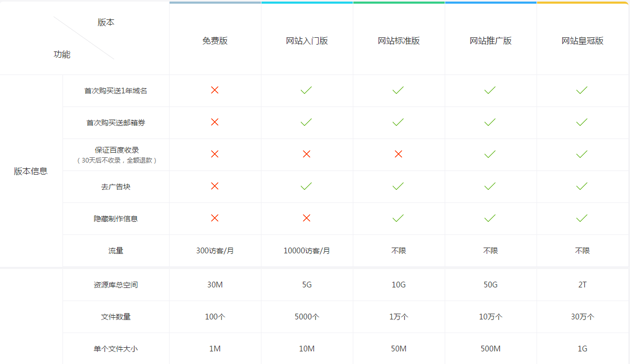Click the 单个文件大小 row label
Screen dimensions: 630x364
(x=116, y=349)
